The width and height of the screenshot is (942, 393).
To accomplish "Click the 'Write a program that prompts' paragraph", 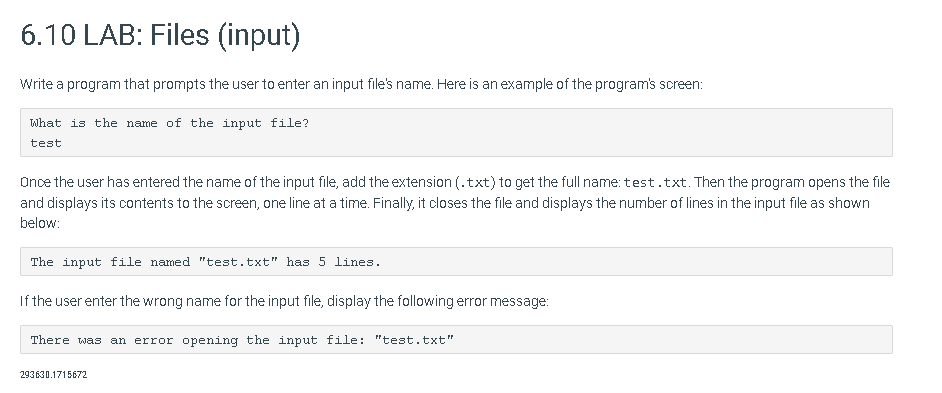I will pyautogui.click(x=361, y=84).
